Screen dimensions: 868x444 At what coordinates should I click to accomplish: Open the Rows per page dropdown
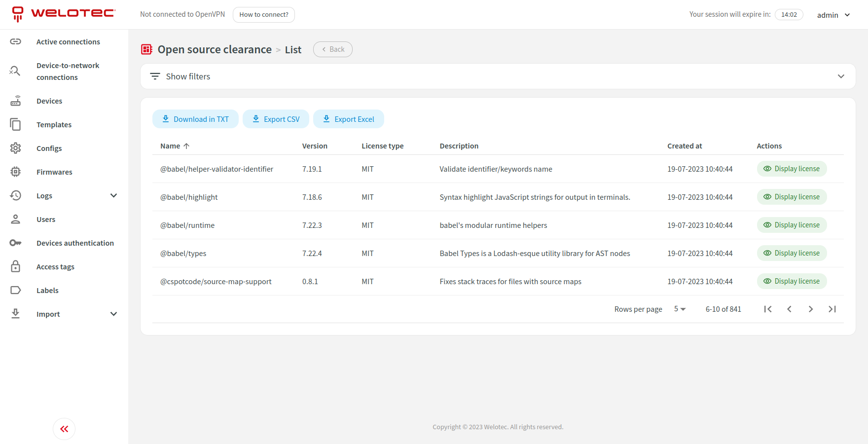679,309
